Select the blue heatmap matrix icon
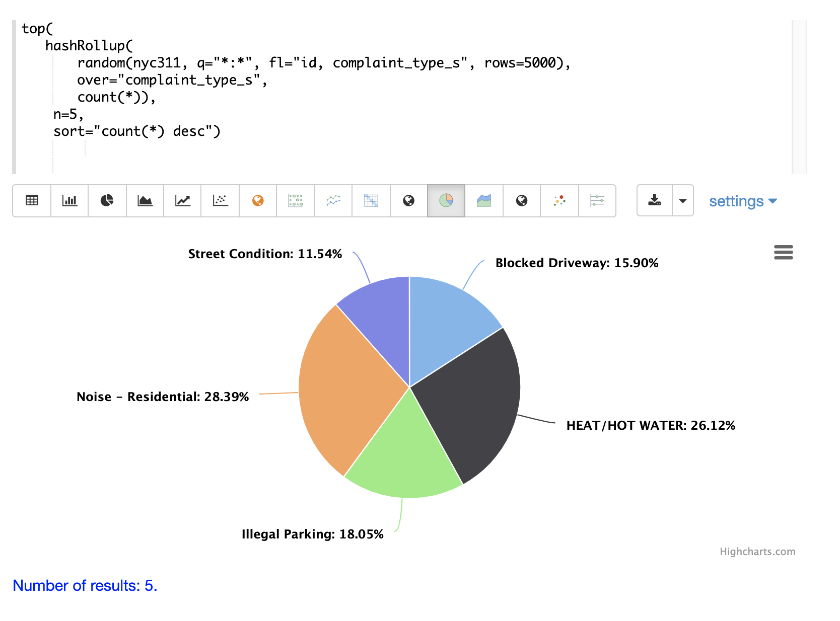This screenshot has height=621, width=840. point(371,200)
